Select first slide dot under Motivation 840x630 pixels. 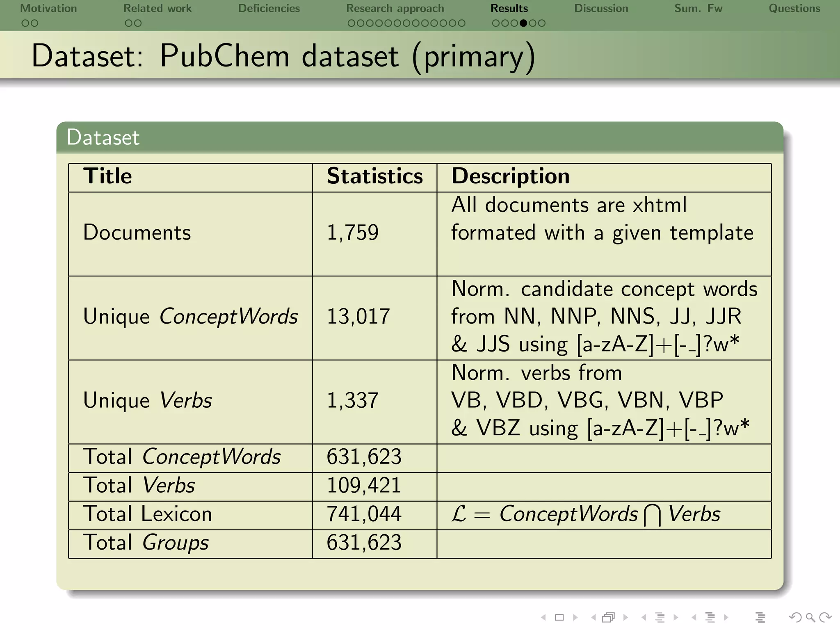25,23
